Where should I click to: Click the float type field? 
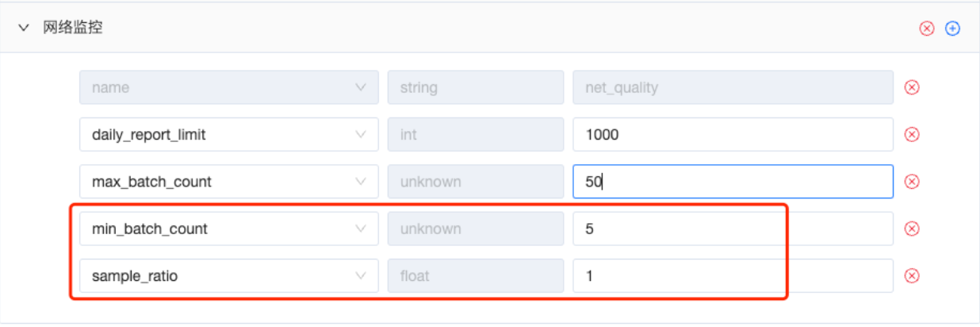tap(475, 276)
